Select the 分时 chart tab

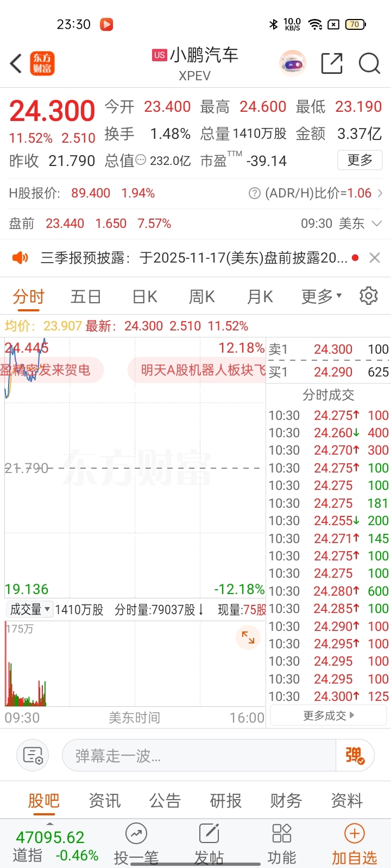(x=28, y=297)
